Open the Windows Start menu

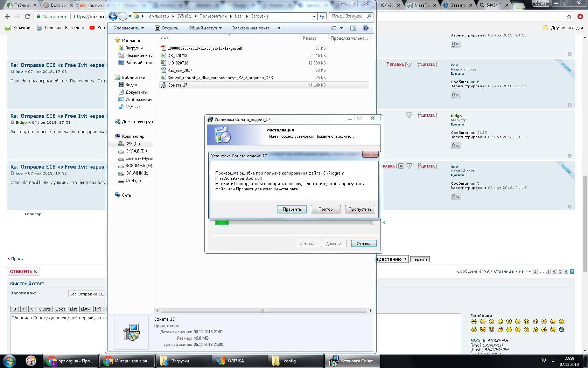coord(9,361)
